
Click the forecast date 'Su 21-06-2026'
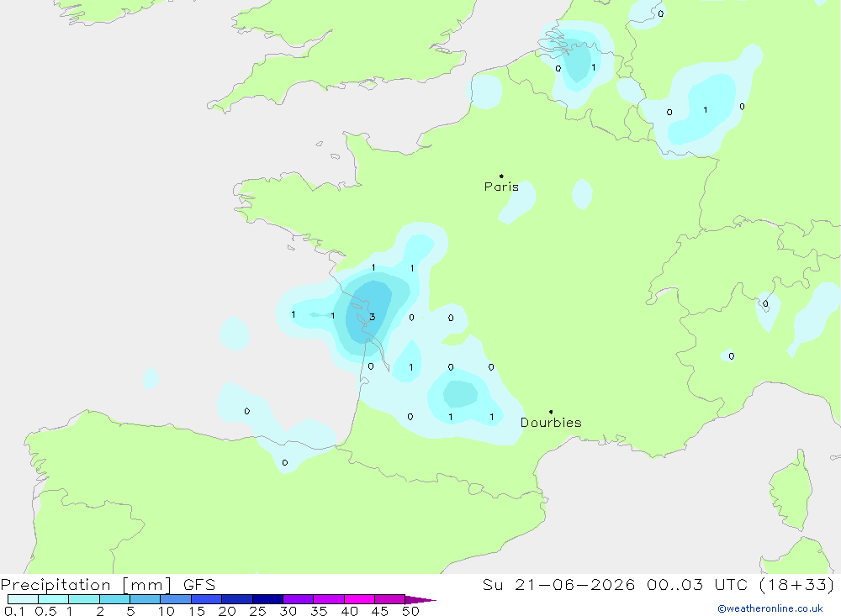click(558, 584)
